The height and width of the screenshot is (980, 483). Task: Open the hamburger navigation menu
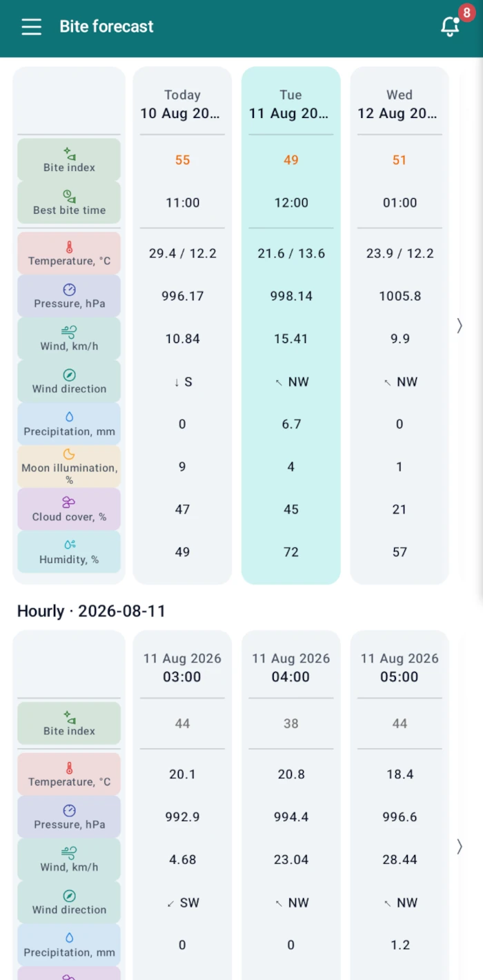tap(31, 27)
